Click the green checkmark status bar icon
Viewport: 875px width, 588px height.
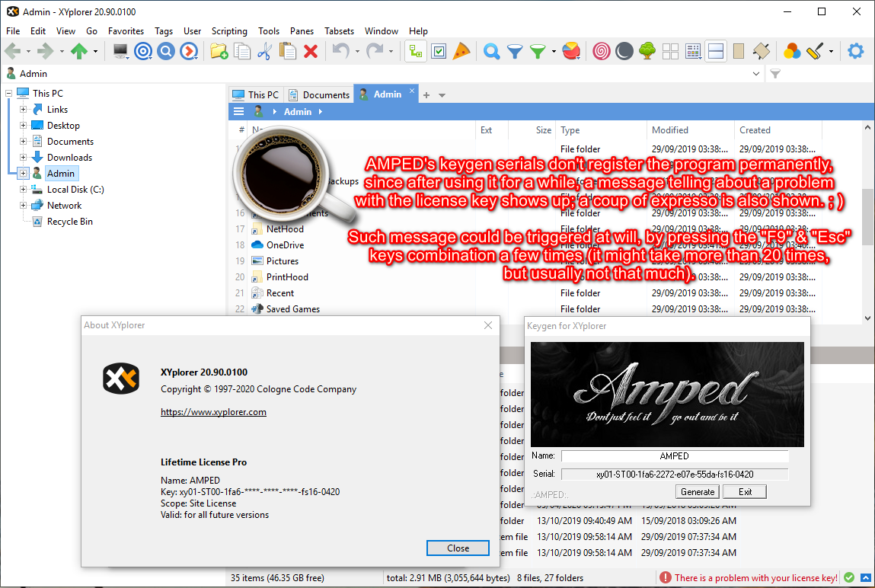[849, 577]
